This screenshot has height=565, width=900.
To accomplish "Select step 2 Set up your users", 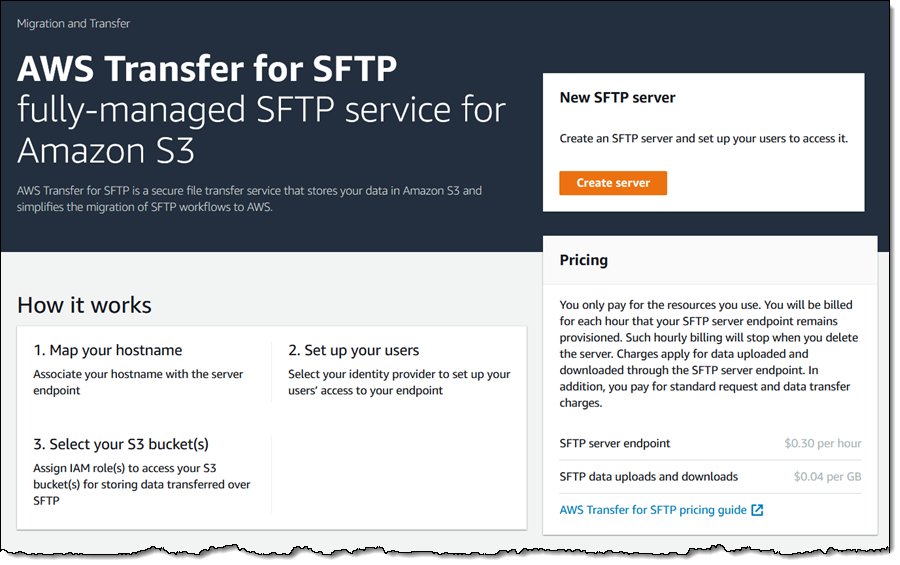I will [353, 350].
